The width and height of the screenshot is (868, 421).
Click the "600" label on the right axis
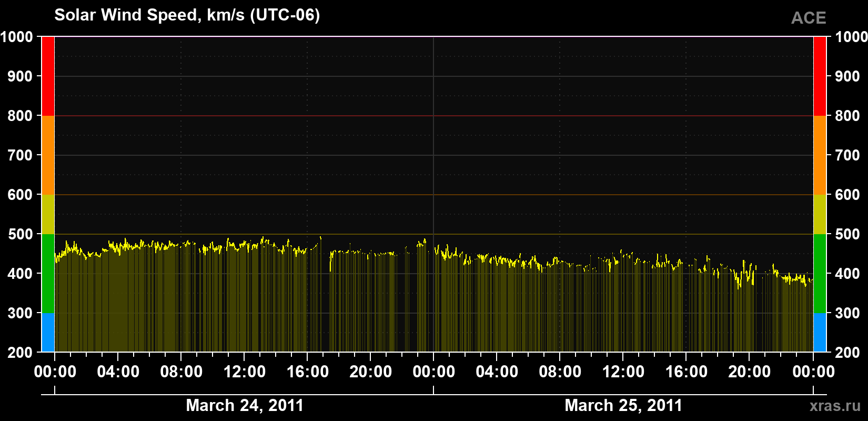coord(847,195)
